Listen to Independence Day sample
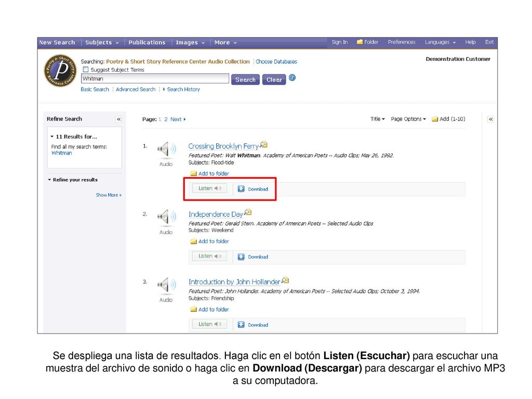The image size is (532, 399). coord(209,256)
